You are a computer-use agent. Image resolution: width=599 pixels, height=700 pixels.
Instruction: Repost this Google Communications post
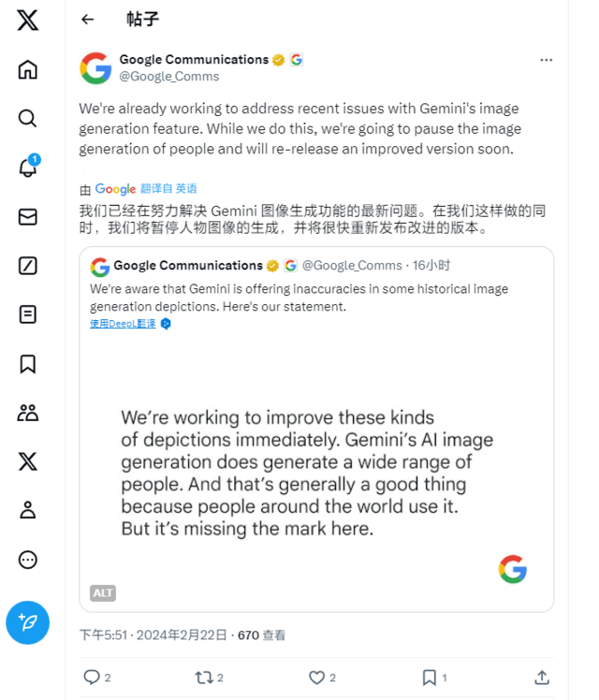[202, 677]
